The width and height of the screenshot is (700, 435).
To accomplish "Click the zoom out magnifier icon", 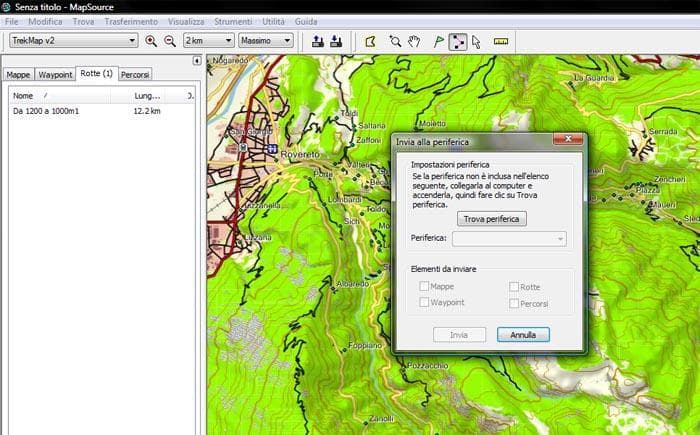I will pos(170,41).
